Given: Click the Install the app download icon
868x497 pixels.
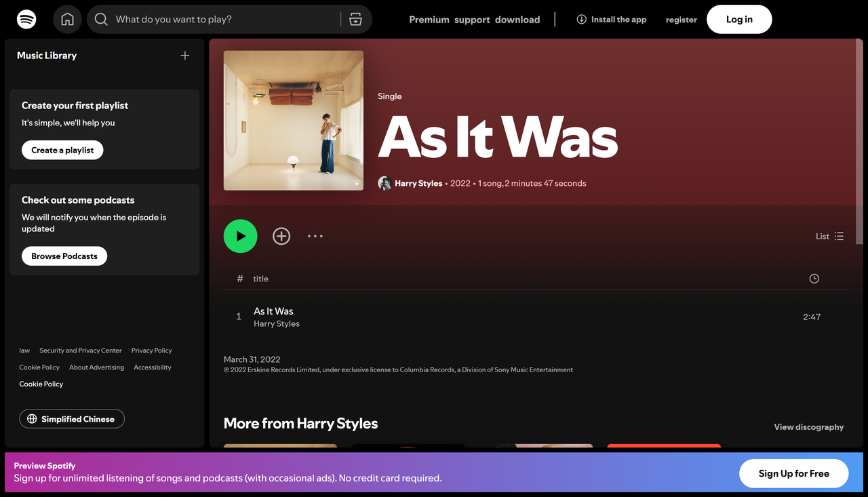Looking at the screenshot, I should [x=581, y=19].
